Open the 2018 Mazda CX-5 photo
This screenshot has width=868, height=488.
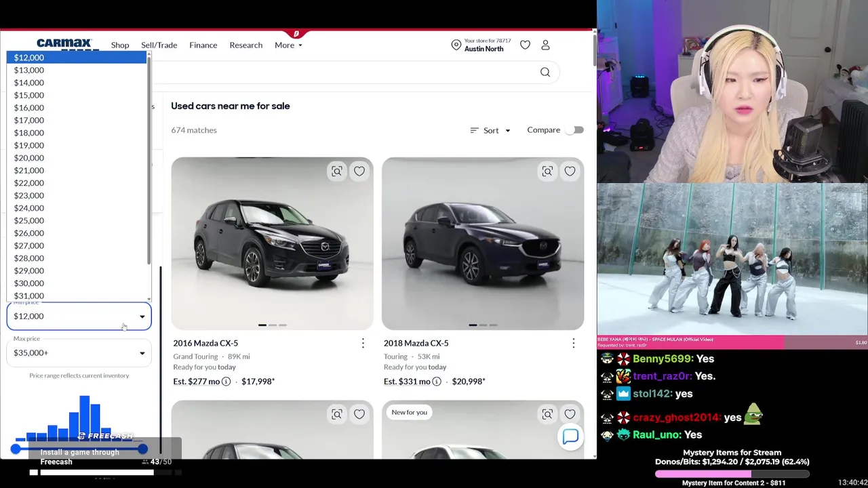(x=483, y=243)
